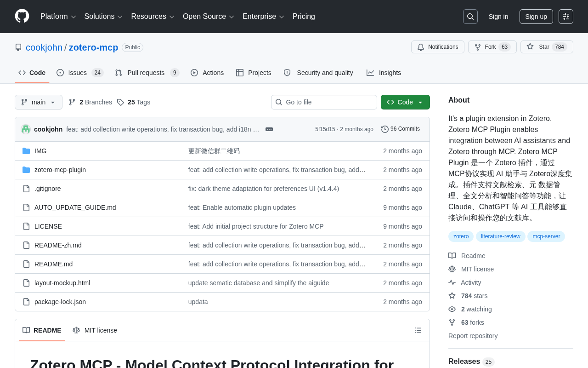Screen dimensions: 588x368
Task: Click the repository icon beside cookjohn
Action: click(x=18, y=47)
